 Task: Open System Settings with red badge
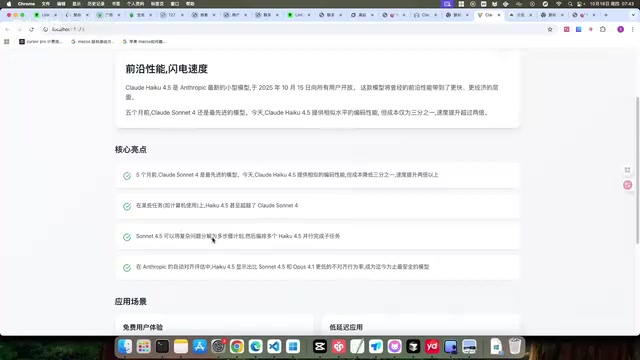[x=218, y=347]
